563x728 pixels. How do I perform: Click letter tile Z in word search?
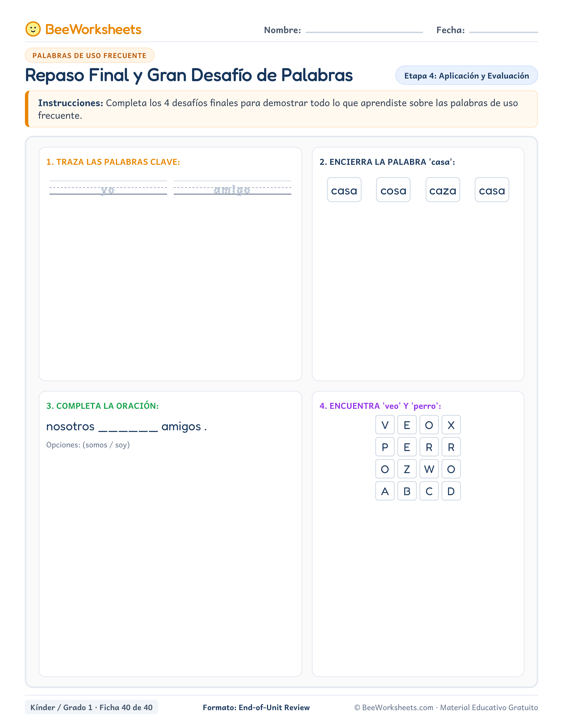[x=407, y=469]
